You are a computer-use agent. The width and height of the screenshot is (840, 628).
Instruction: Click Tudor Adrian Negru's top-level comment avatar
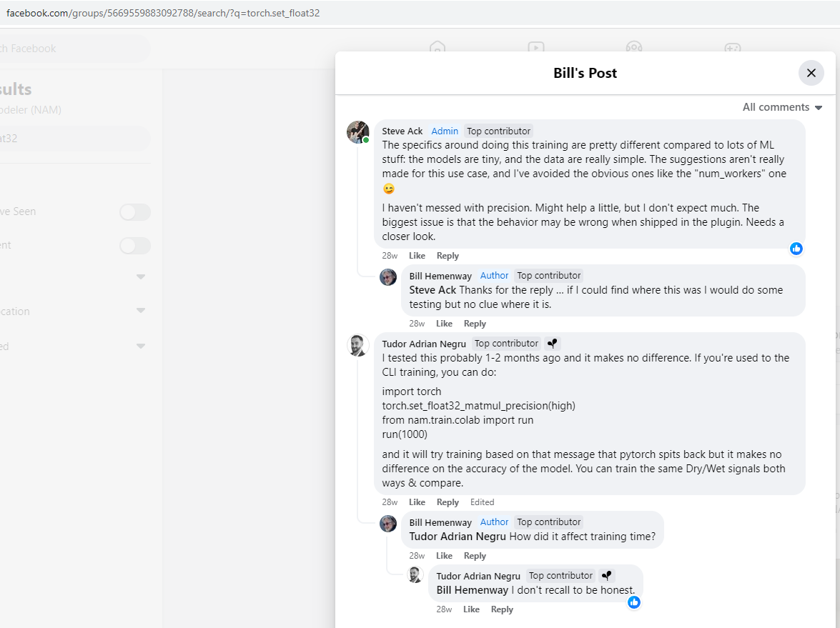[357, 345]
